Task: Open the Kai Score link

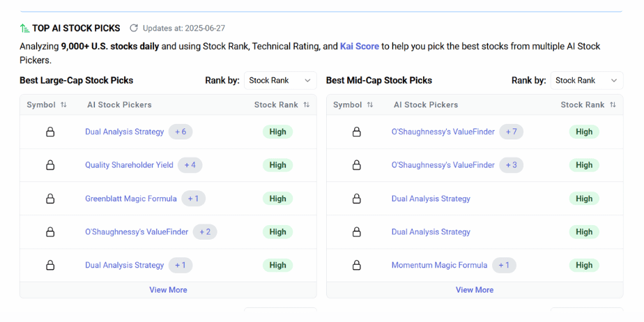Action: pos(360,47)
